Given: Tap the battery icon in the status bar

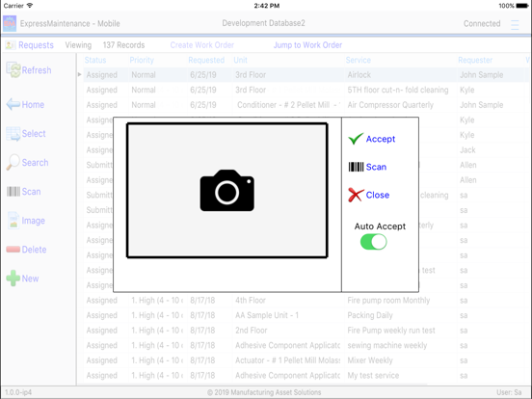Looking at the screenshot, I should point(522,6).
